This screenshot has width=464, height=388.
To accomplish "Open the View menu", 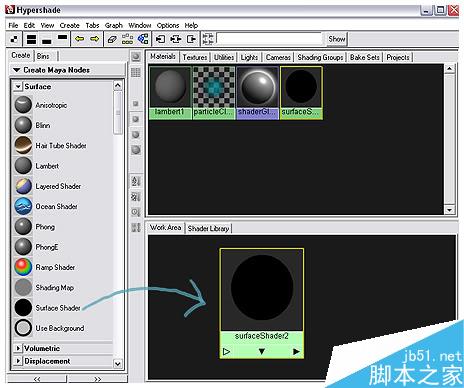I will point(47,25).
